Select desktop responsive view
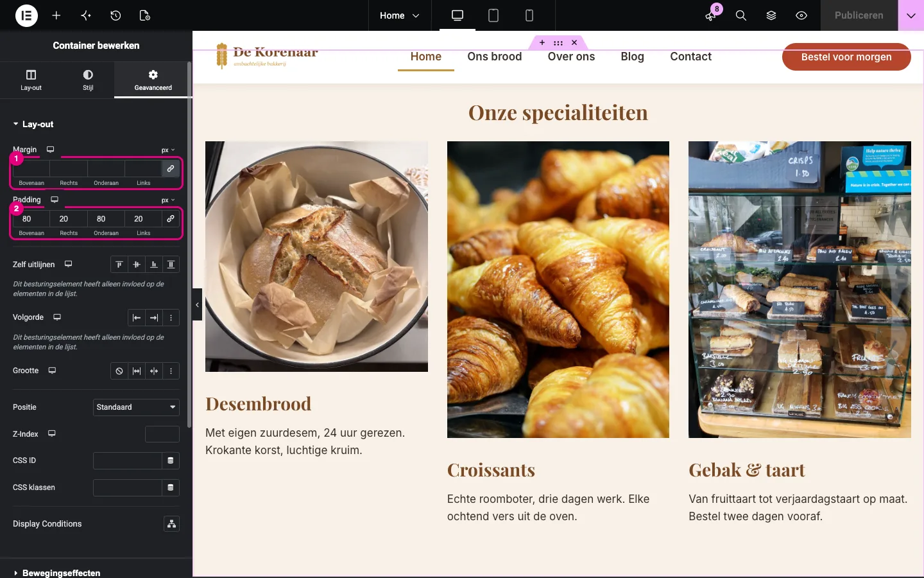Screen dimensions: 924x578 tap(458, 15)
